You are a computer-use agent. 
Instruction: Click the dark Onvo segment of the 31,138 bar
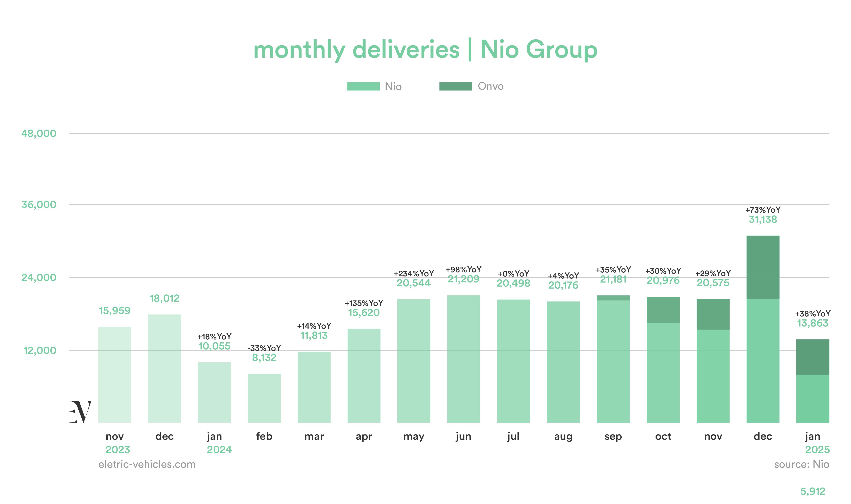(x=763, y=267)
